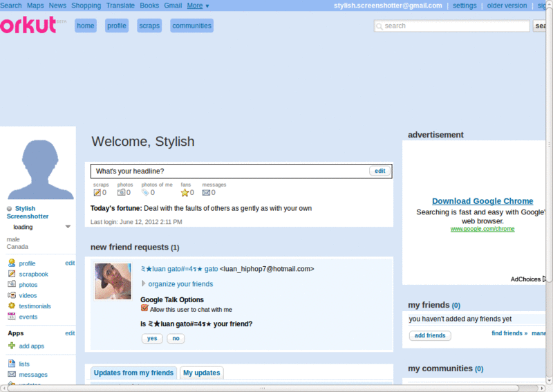
Task: Open the profile navigation tab
Action: pos(117,26)
